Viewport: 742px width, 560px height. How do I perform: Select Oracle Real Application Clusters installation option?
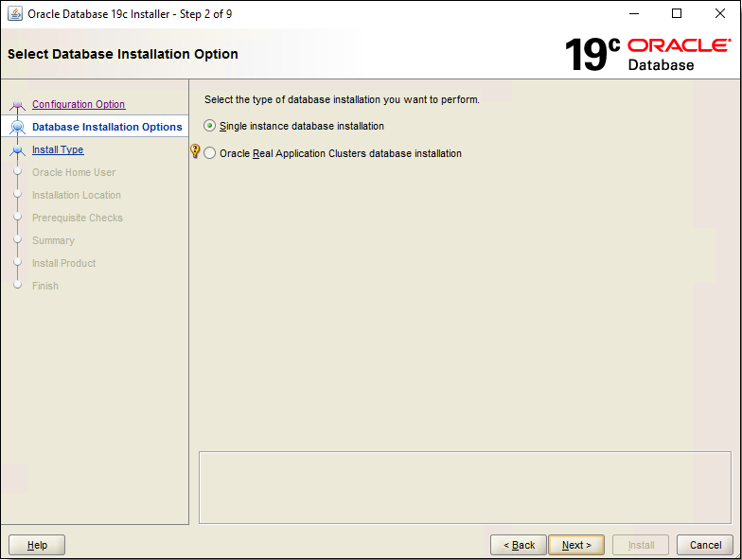pyautogui.click(x=210, y=153)
